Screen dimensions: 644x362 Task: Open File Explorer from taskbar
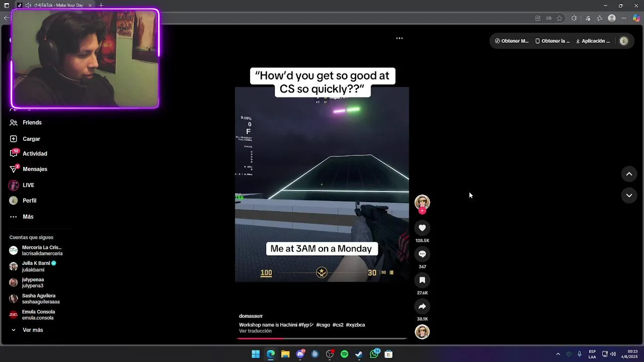coord(285,354)
